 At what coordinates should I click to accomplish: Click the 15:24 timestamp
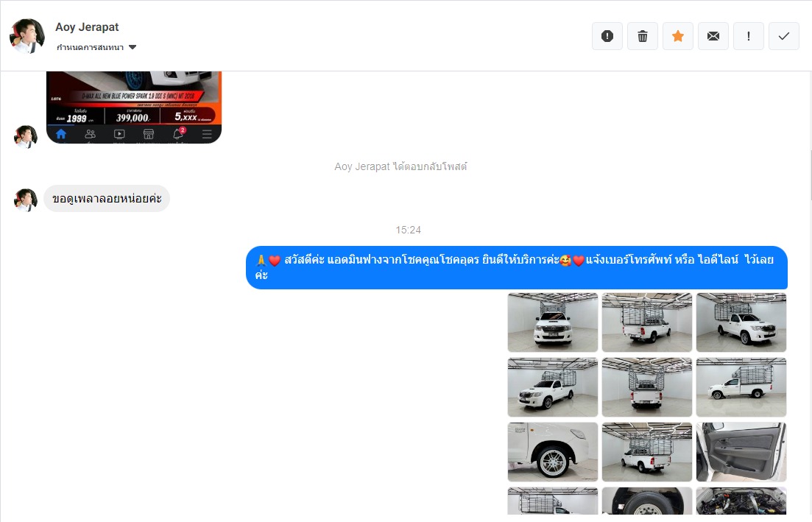(408, 230)
